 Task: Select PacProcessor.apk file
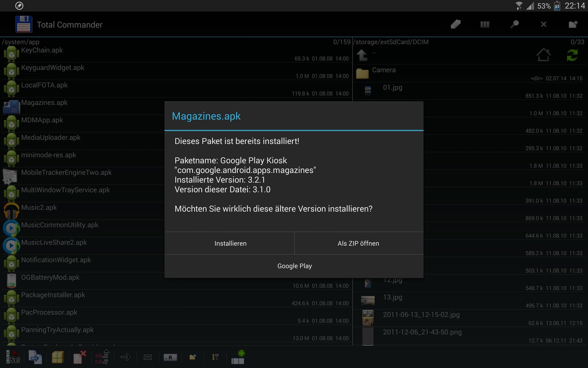point(176,316)
